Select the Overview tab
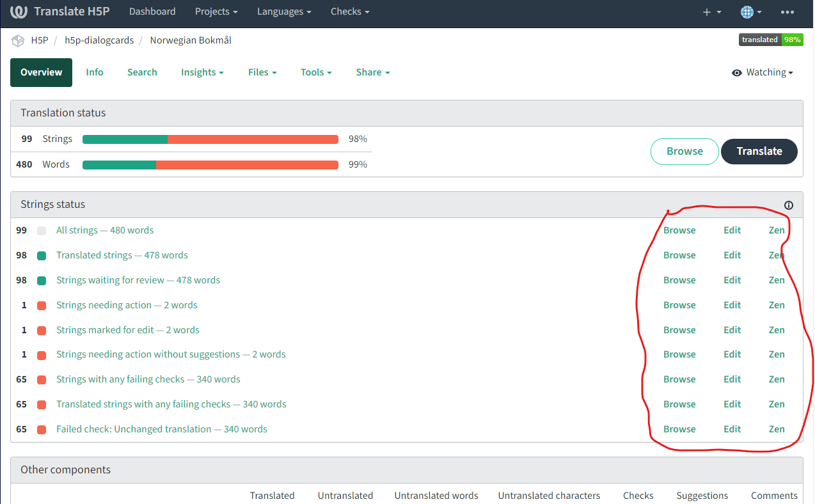 tap(41, 72)
